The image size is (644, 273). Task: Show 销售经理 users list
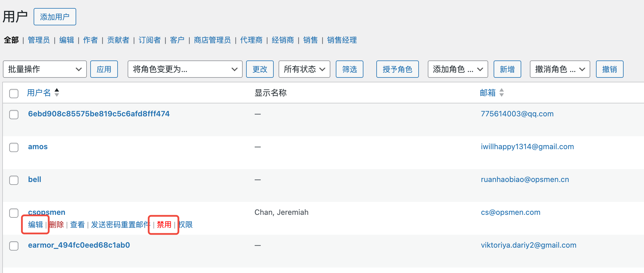pyautogui.click(x=342, y=40)
